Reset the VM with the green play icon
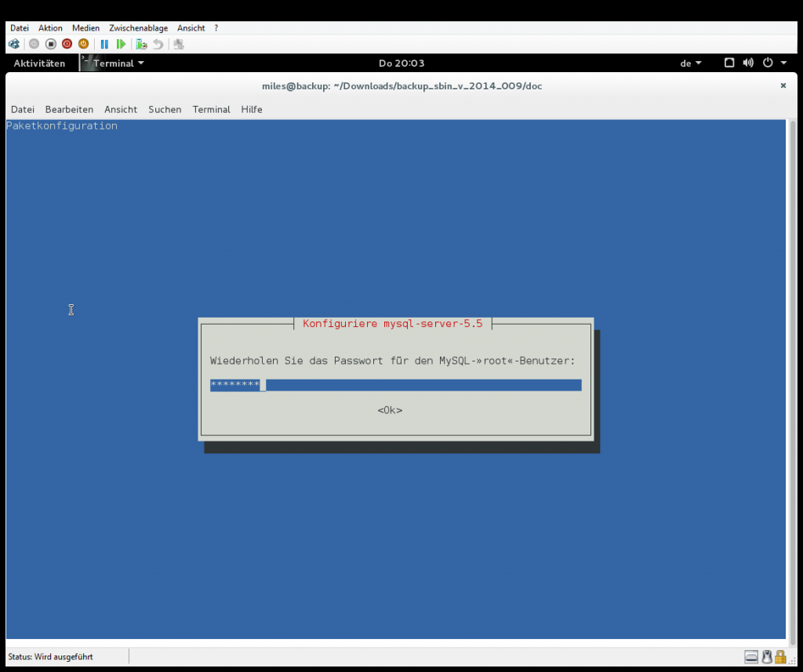Screen dimensions: 803x672 [121, 44]
